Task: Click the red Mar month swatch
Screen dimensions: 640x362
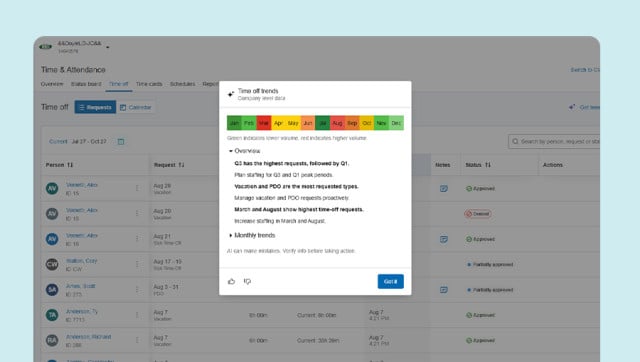Action: (264, 123)
